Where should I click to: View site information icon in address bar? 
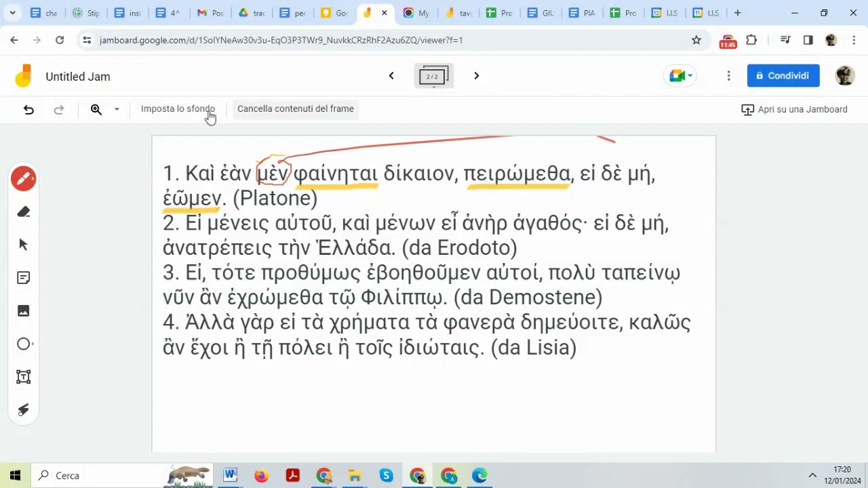[x=87, y=40]
